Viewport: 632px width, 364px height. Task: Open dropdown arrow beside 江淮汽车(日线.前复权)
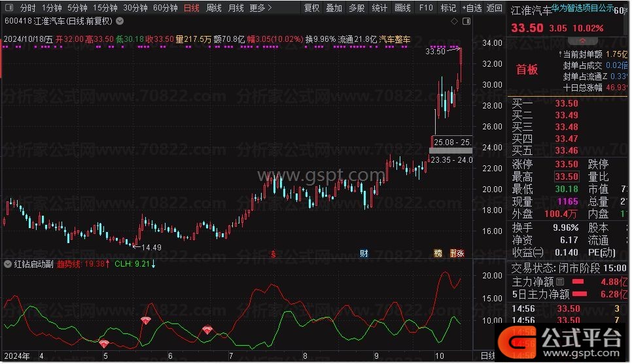[x=120, y=21]
